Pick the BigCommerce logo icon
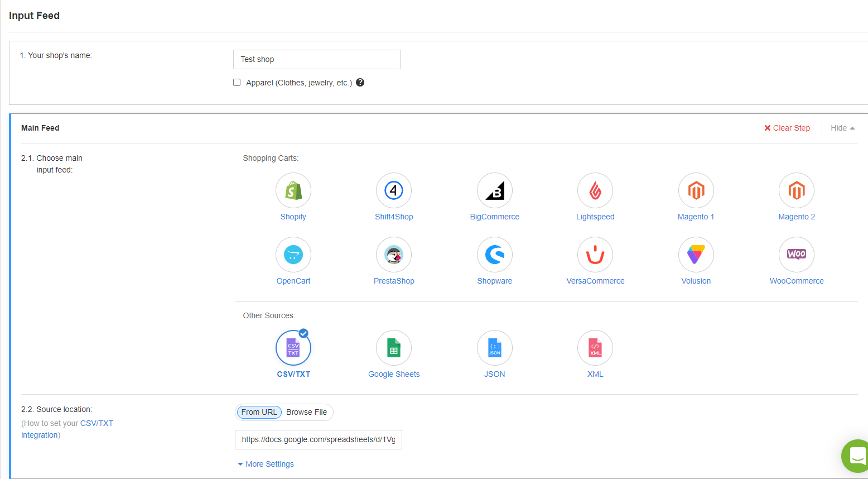 (x=495, y=190)
